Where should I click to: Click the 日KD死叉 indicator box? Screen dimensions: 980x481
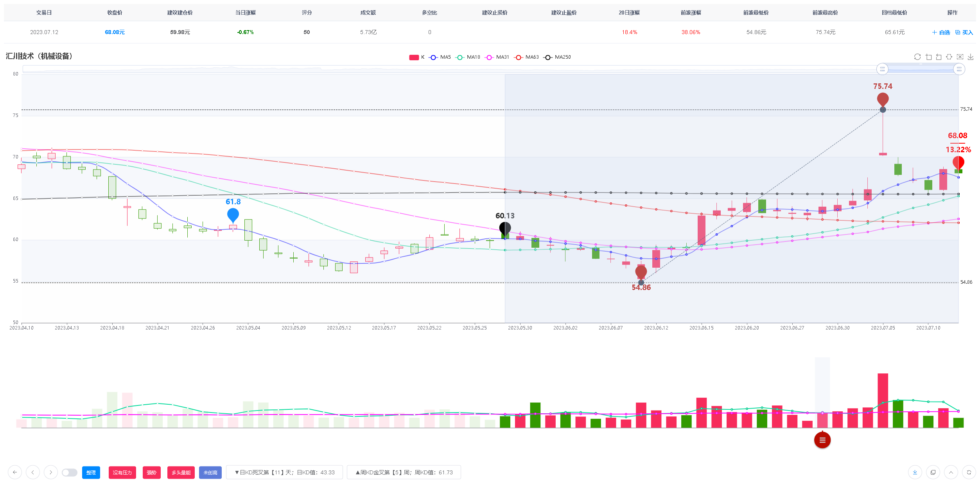click(x=285, y=472)
